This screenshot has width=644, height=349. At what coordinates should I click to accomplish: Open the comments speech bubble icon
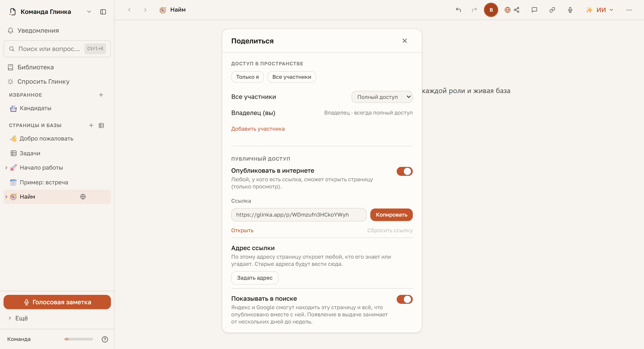point(534,10)
